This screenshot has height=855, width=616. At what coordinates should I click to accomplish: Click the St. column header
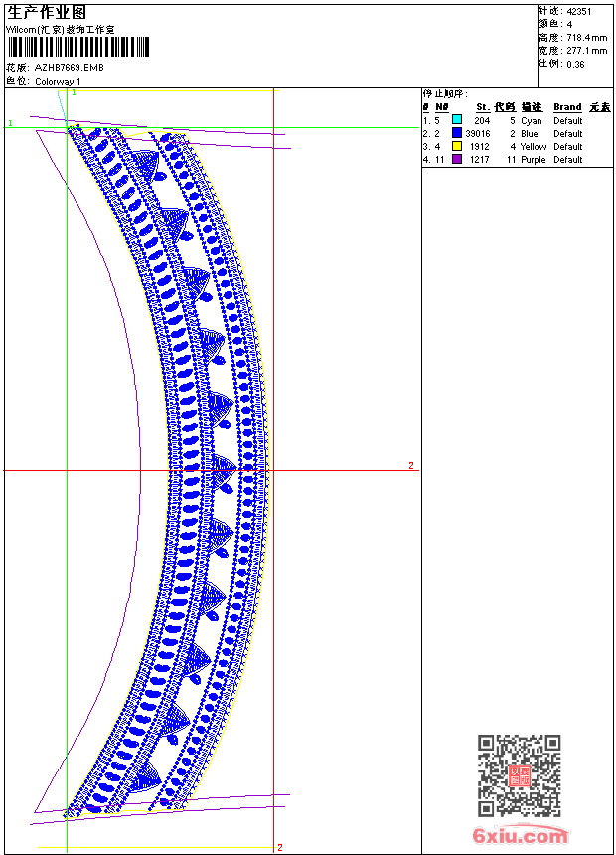click(x=483, y=107)
